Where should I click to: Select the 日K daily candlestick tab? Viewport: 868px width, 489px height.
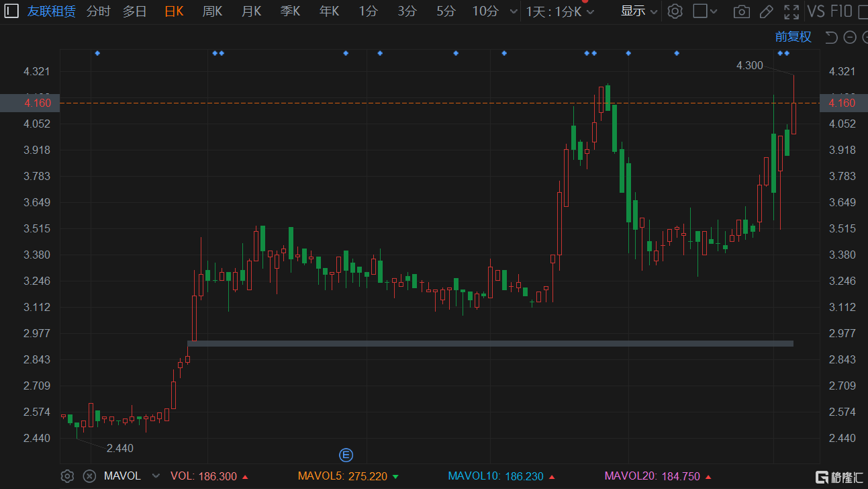pos(174,11)
